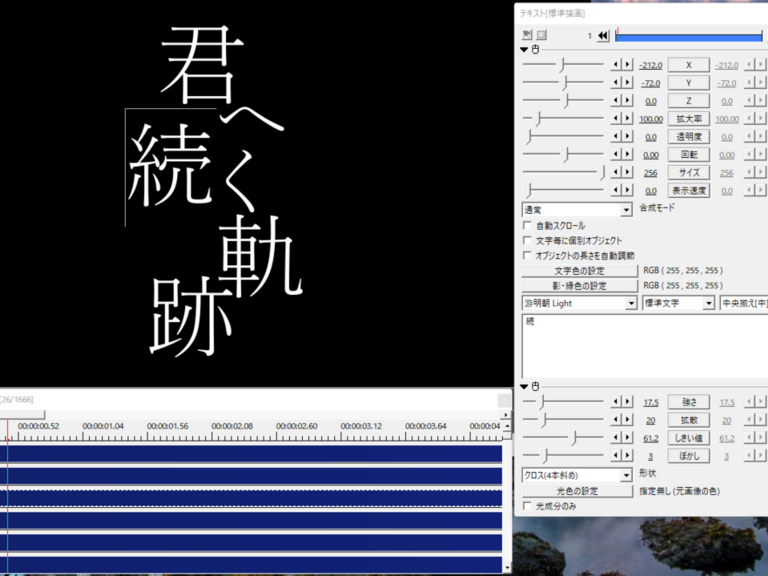
Task: Increase 回転 value with its right arrow
Action: (627, 154)
